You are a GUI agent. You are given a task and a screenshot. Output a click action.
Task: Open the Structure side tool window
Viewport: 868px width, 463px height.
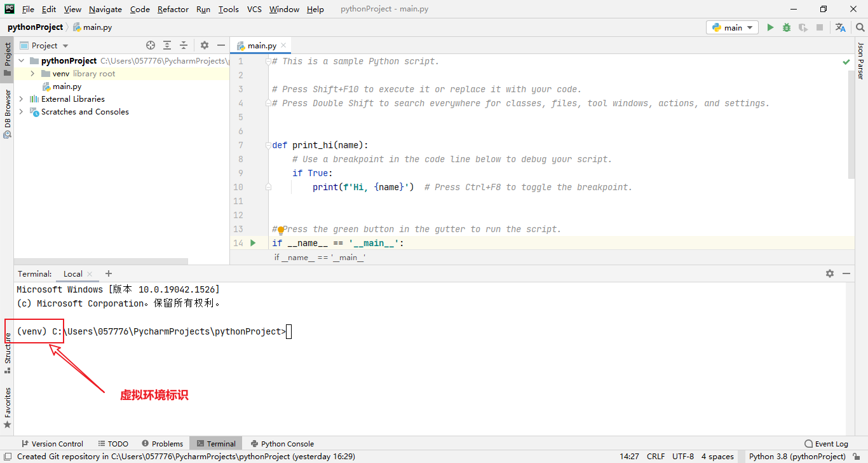coord(8,354)
